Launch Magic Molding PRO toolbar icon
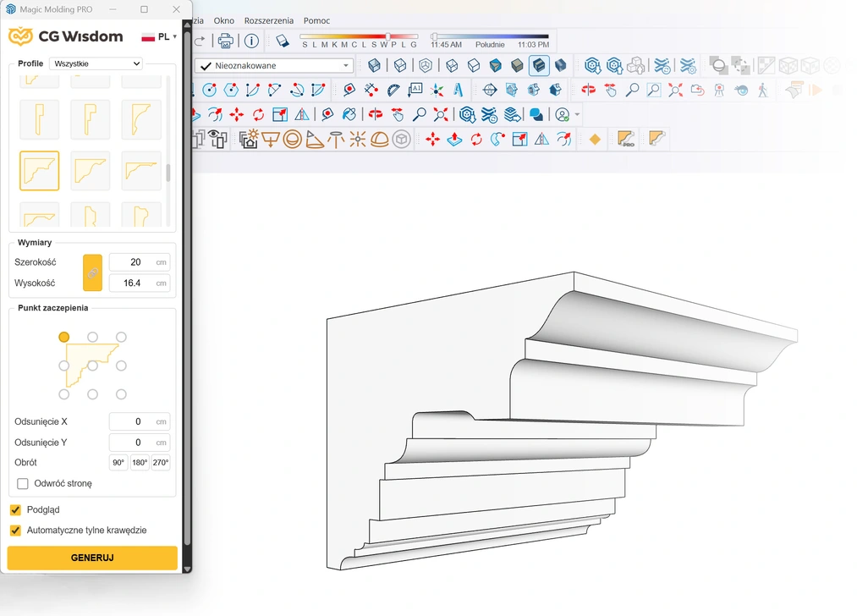The height and width of the screenshot is (616, 857). click(625, 139)
